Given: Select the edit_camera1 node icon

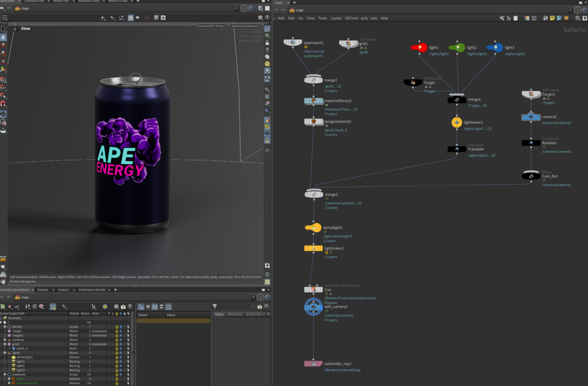Looking at the screenshot, I should tap(314, 307).
